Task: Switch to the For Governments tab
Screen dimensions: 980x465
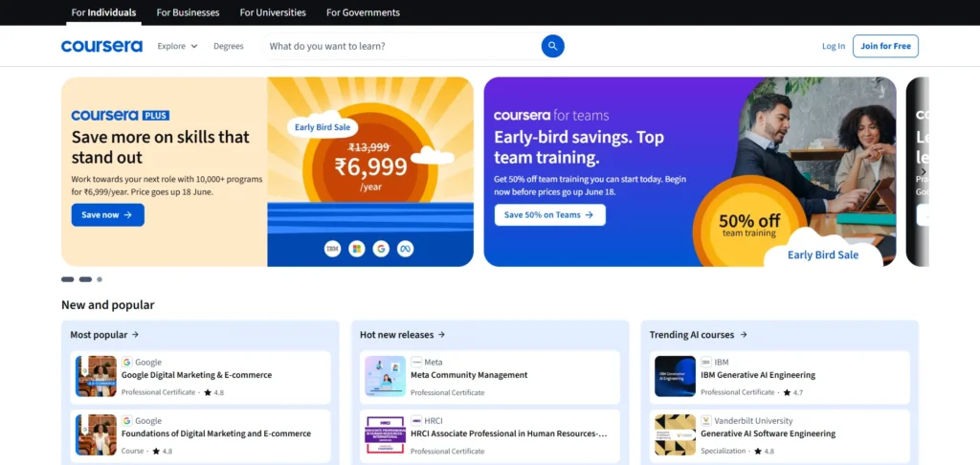Action: (x=363, y=12)
